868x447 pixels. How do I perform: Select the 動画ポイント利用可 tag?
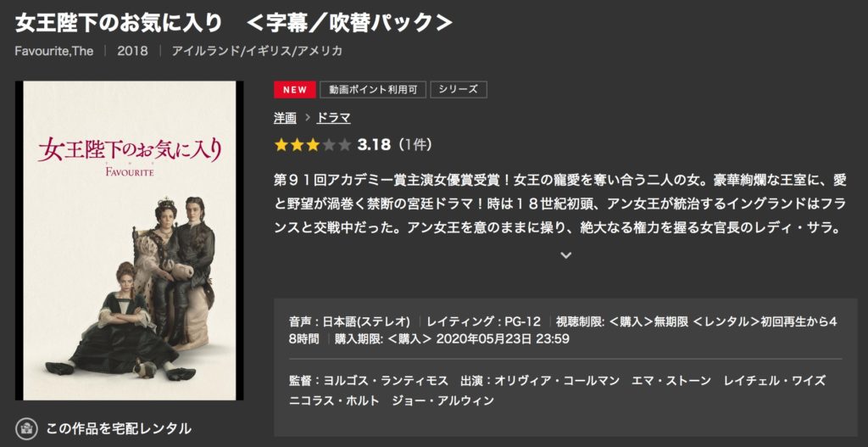373,90
